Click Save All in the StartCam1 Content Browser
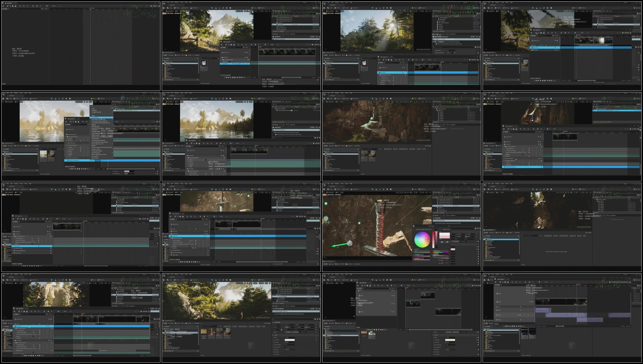Screen dimensions: 643x364 coord(177,55)
